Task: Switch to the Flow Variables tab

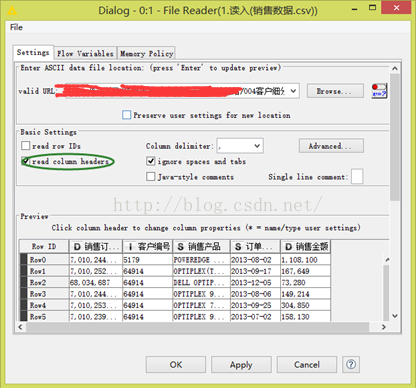Action: point(85,53)
